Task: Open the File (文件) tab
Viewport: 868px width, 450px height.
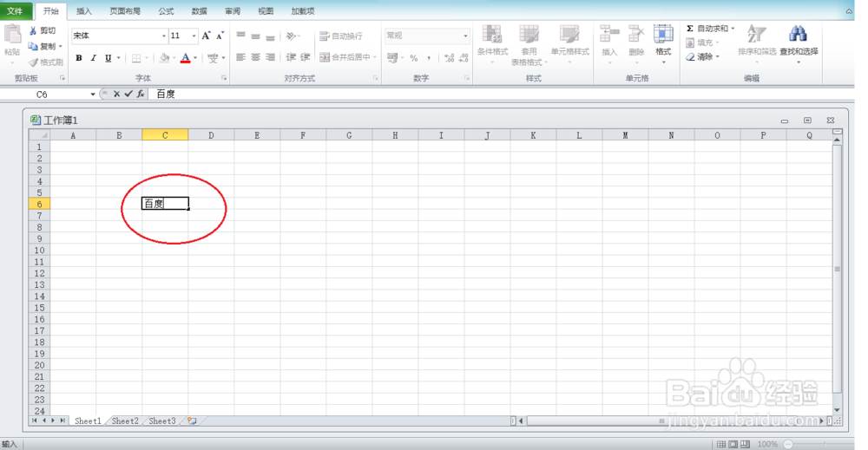Action: click(15, 11)
